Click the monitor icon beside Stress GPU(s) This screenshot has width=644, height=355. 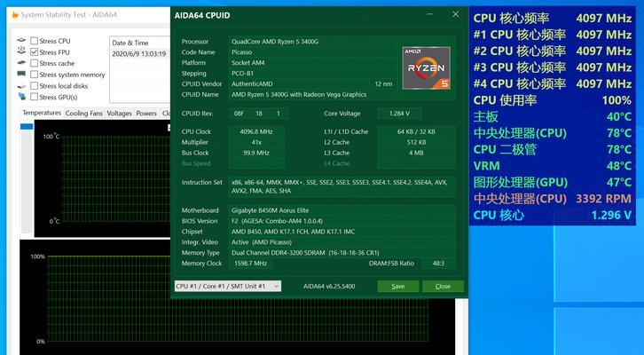22,97
